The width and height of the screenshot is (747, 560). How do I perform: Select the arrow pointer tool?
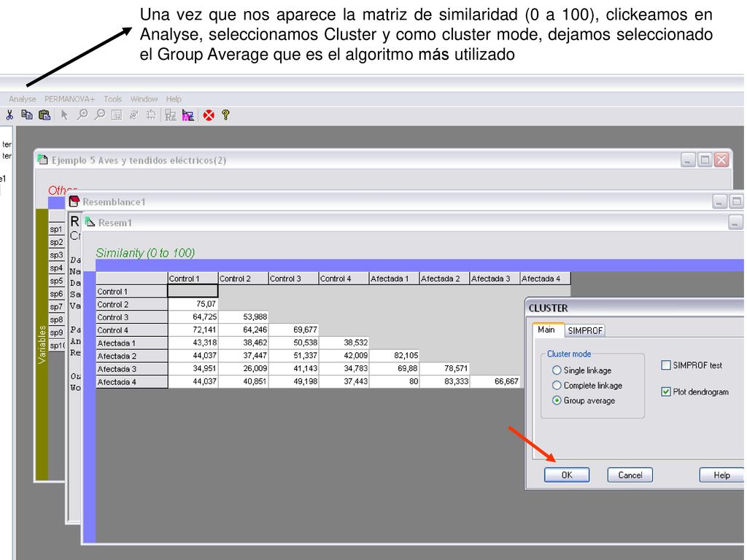(x=65, y=114)
